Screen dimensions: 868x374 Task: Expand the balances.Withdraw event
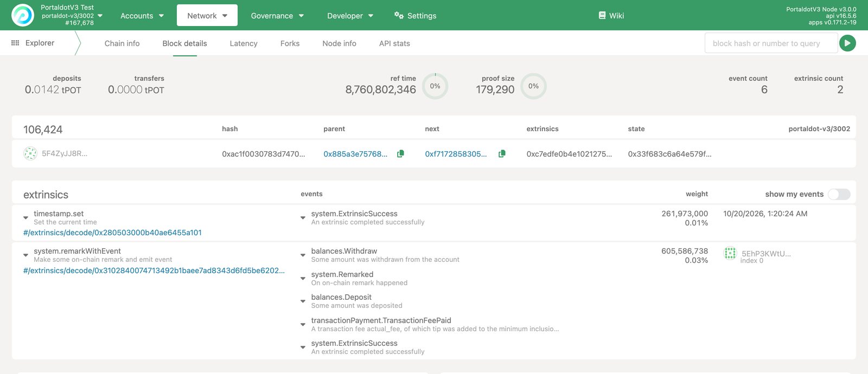(303, 255)
